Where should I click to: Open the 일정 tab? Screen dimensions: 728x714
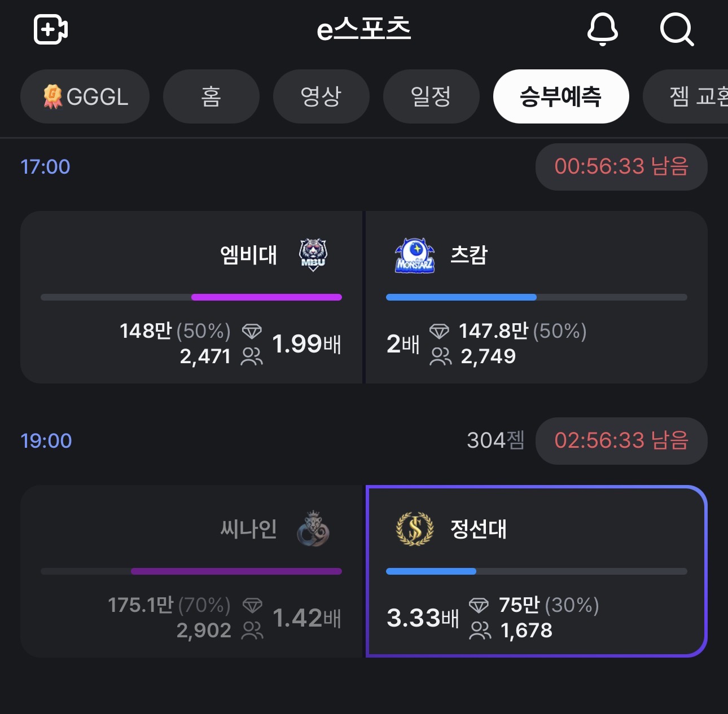[x=431, y=96]
